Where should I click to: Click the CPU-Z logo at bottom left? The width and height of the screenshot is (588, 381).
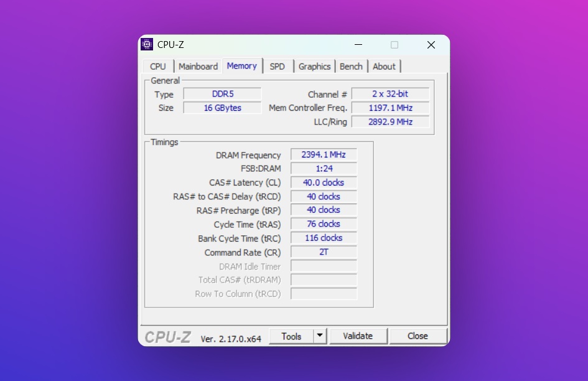[168, 337]
